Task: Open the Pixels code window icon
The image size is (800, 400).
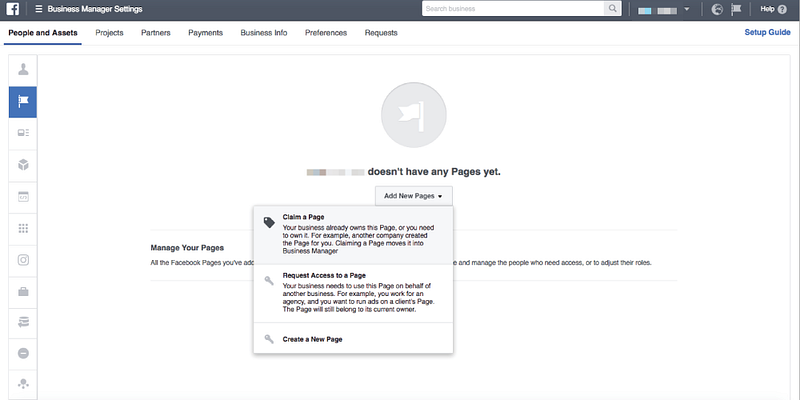Action: [x=23, y=197]
